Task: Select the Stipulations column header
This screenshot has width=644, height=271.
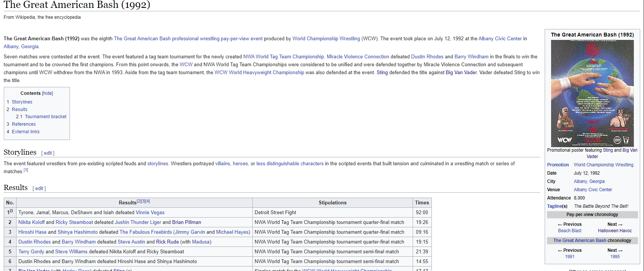Action: (333, 203)
